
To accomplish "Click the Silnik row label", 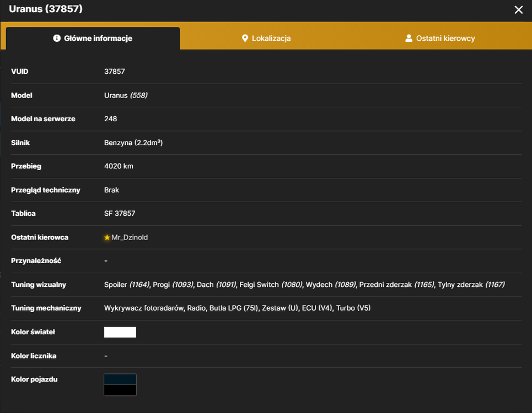I will (x=20, y=143).
